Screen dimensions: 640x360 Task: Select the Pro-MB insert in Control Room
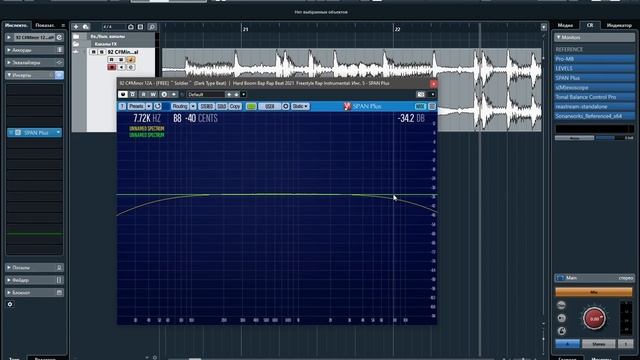pyautogui.click(x=594, y=59)
